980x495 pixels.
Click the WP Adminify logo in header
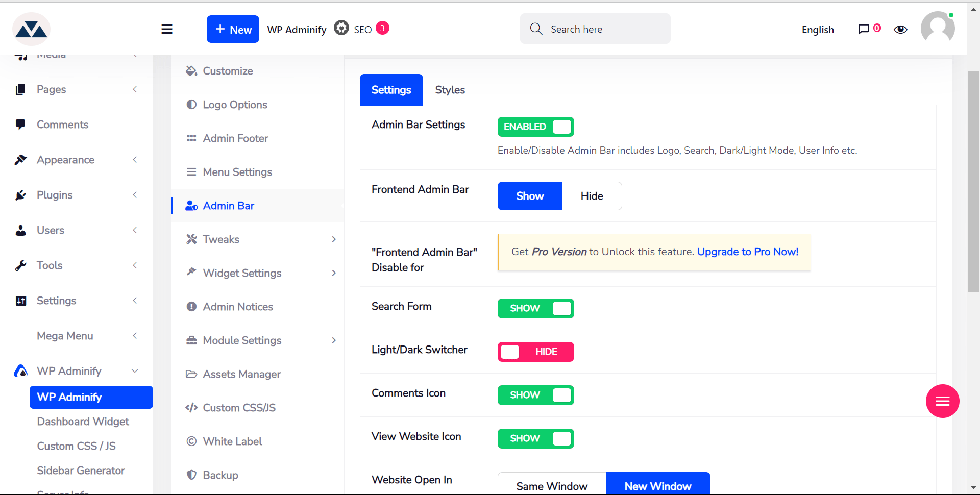[x=31, y=29]
